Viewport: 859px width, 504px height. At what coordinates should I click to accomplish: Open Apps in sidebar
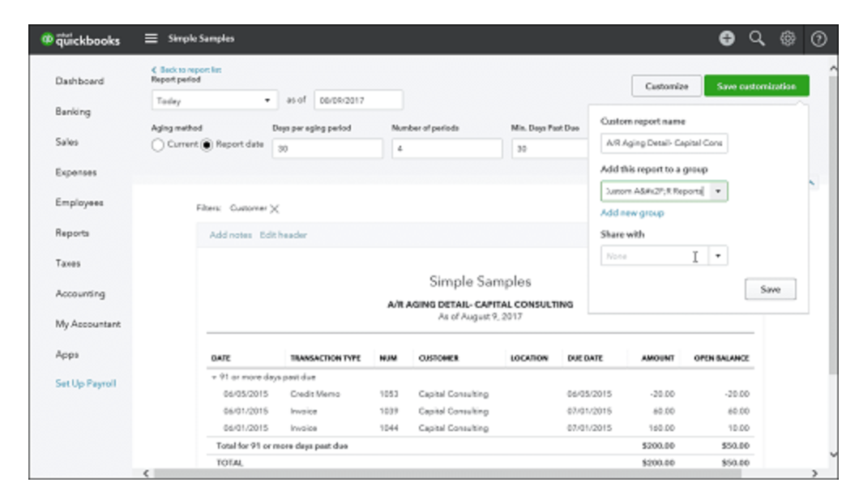66,354
